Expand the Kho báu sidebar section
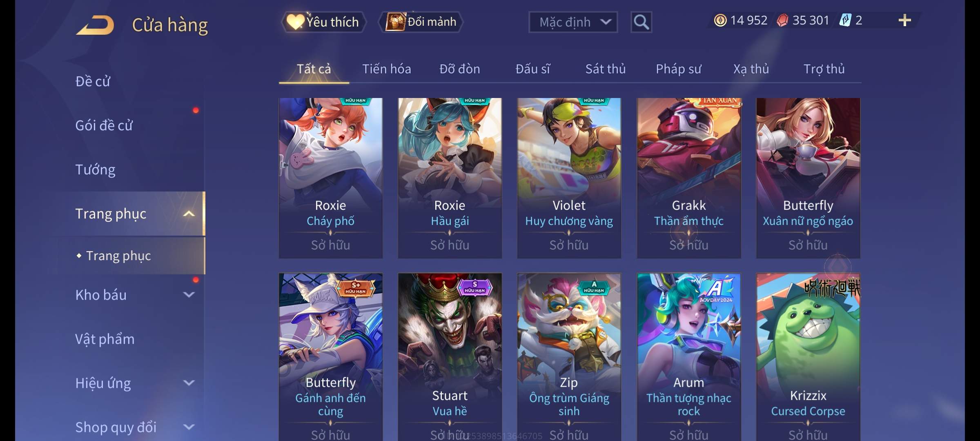Image resolution: width=980 pixels, height=441 pixels. click(189, 295)
